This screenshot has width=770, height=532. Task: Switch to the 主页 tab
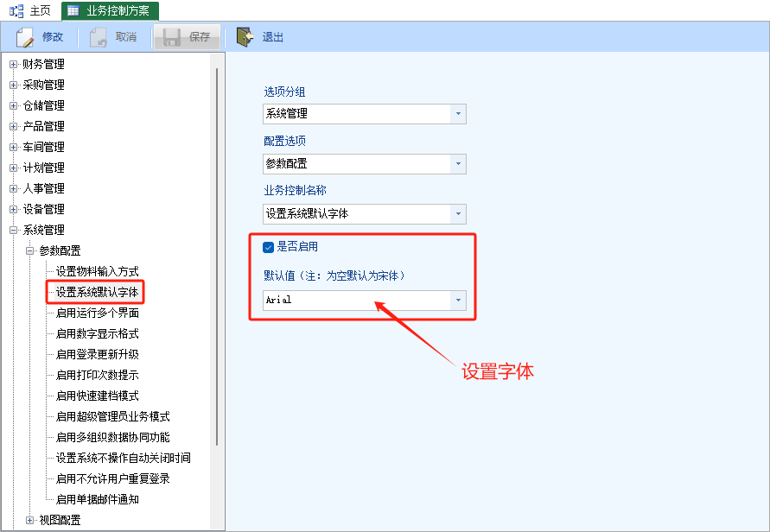(x=41, y=10)
